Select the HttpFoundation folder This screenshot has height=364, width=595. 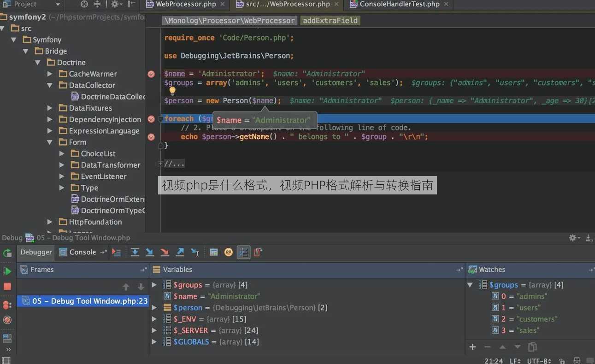click(90, 222)
